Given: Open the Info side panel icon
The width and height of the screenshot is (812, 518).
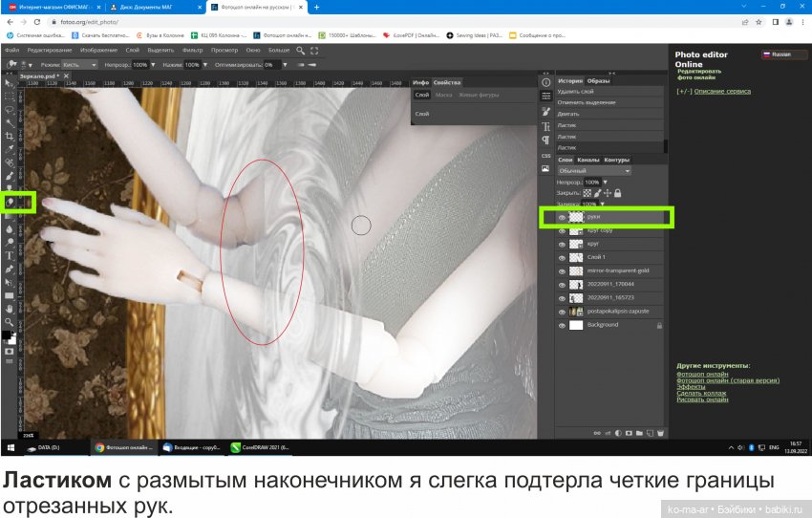Looking at the screenshot, I should coord(545,82).
